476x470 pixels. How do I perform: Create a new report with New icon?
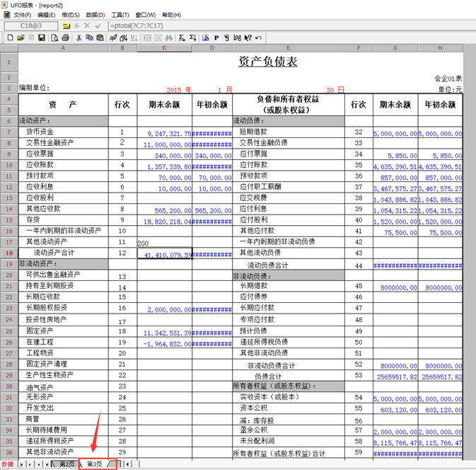pos(11,38)
